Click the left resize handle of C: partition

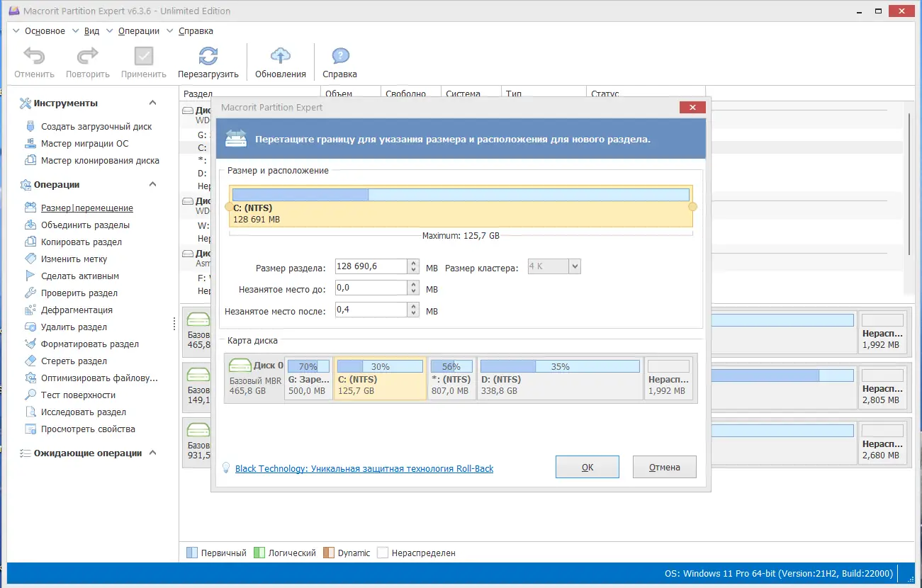[228, 207]
